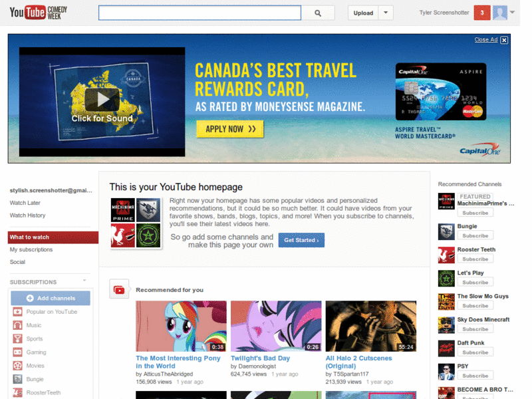
Task: Click Bungie channel avatar in Recommended Channels
Action: point(446,231)
